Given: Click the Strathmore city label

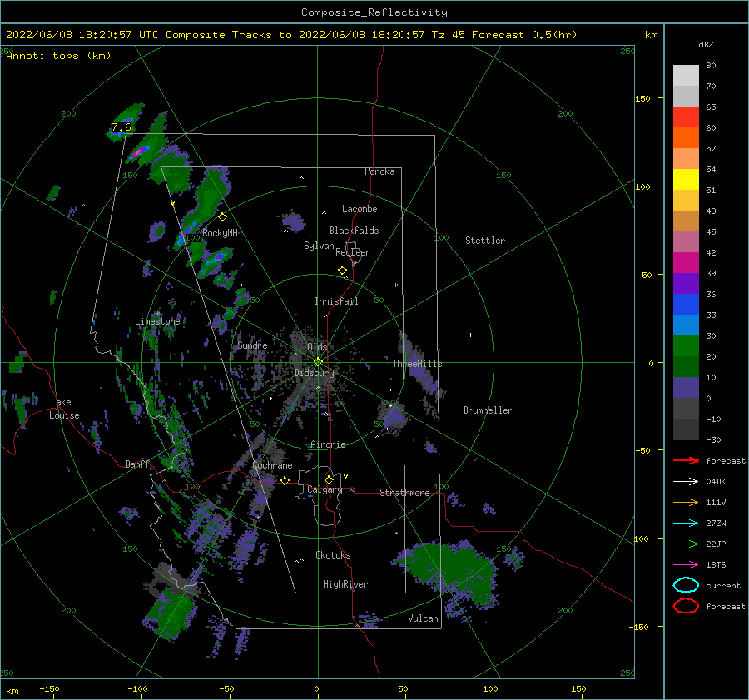Looking at the screenshot, I should (x=404, y=493).
